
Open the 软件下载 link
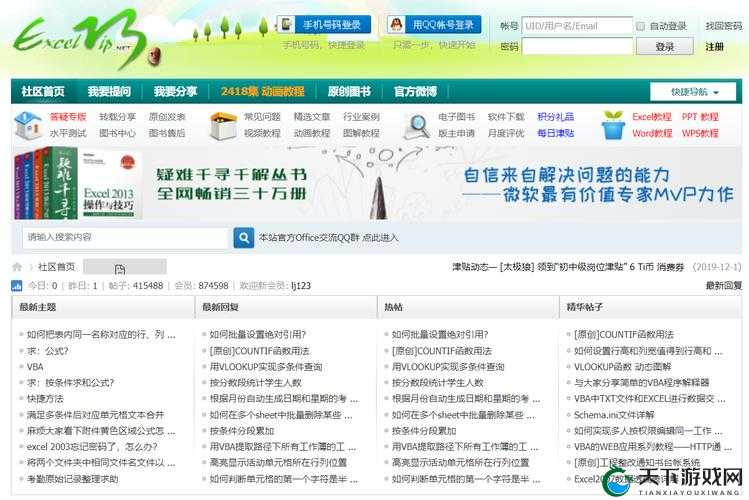tap(506, 117)
